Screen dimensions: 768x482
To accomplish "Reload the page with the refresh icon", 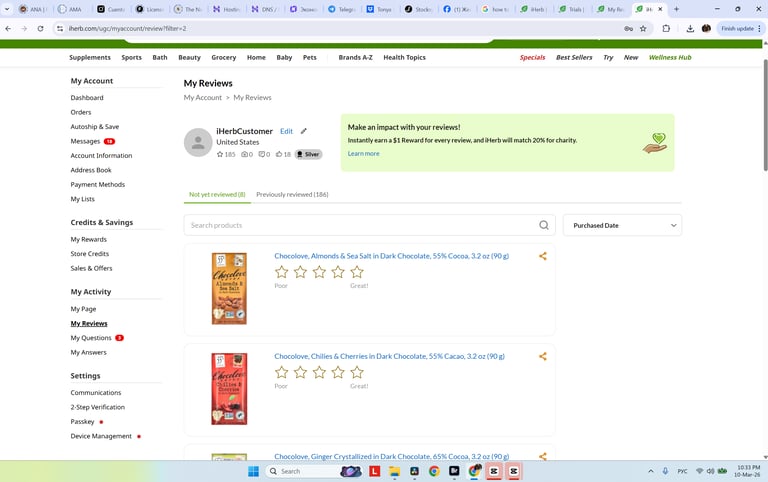I will [x=41, y=28].
